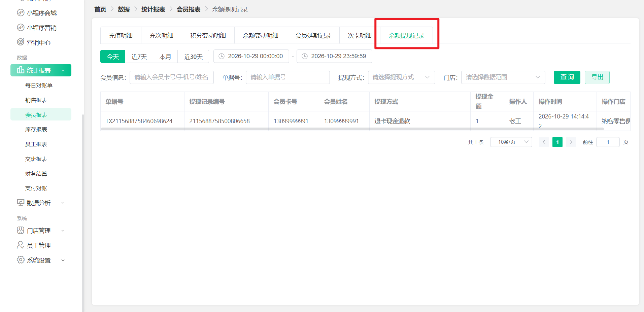Screen dimensions: 644x312
Task: Click the 数据分析 monitor icon
Action: 21,203
